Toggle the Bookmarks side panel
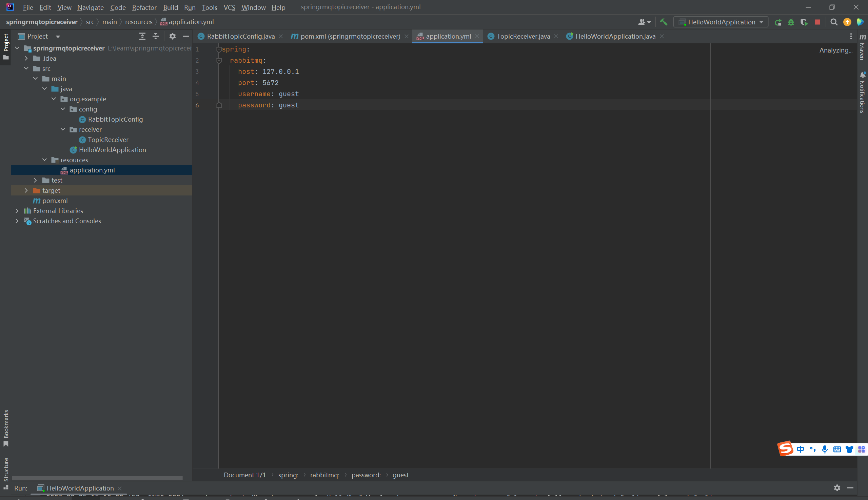Screen dimensions: 868x500 pyautogui.click(x=6, y=428)
